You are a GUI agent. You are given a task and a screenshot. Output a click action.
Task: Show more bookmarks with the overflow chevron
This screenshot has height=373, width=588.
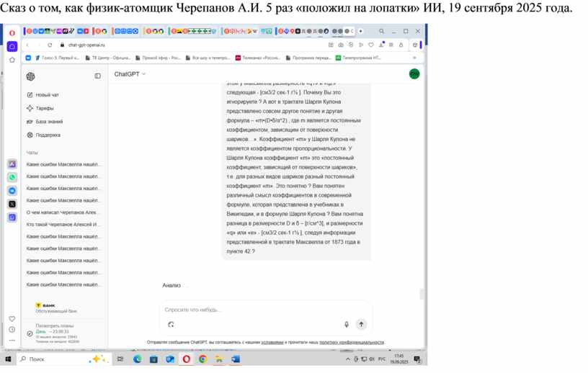pyautogui.click(x=414, y=58)
